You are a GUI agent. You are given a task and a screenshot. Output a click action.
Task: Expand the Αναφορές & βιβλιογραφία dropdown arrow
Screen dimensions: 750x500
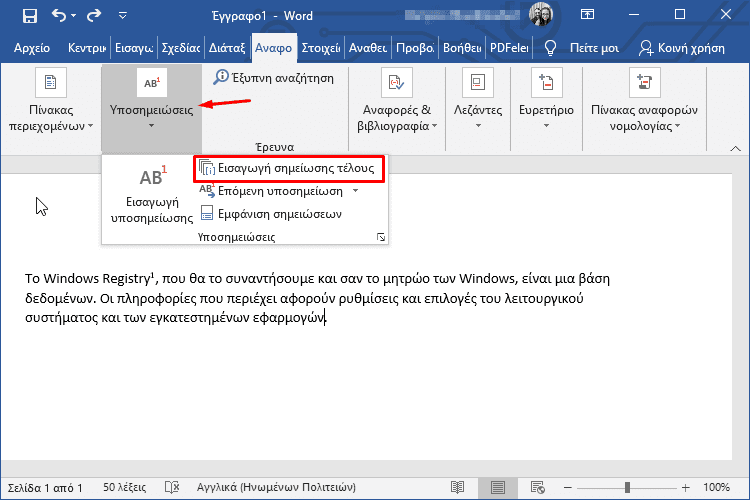coord(434,126)
